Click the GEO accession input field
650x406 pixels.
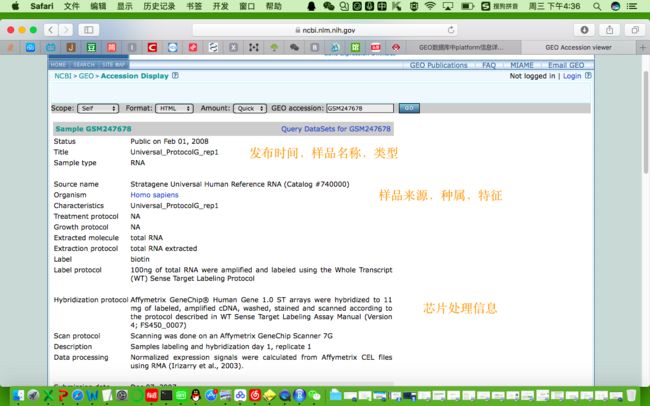360,108
